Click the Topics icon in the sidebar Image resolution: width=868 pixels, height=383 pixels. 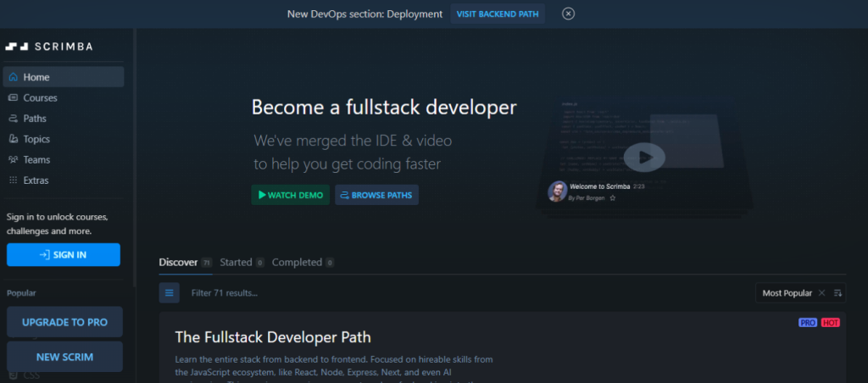click(13, 139)
